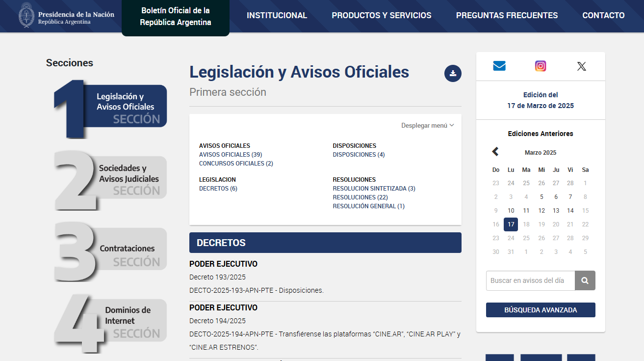Go to previous month with calendar arrow
644x361 pixels.
coord(495,152)
